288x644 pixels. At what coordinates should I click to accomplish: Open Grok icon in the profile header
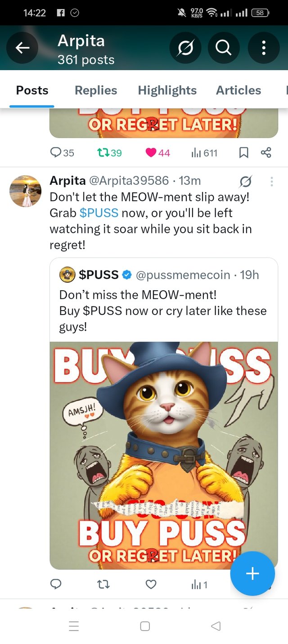pyautogui.click(x=185, y=48)
